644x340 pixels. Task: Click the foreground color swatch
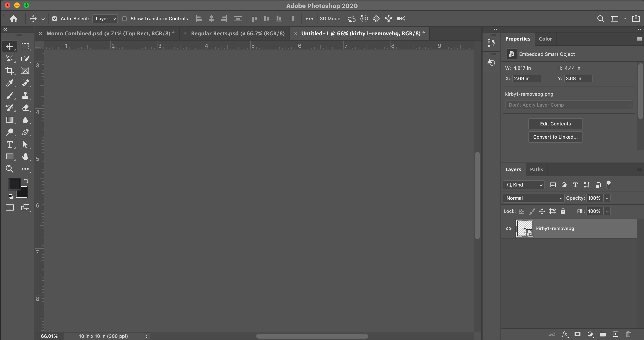(x=14, y=184)
